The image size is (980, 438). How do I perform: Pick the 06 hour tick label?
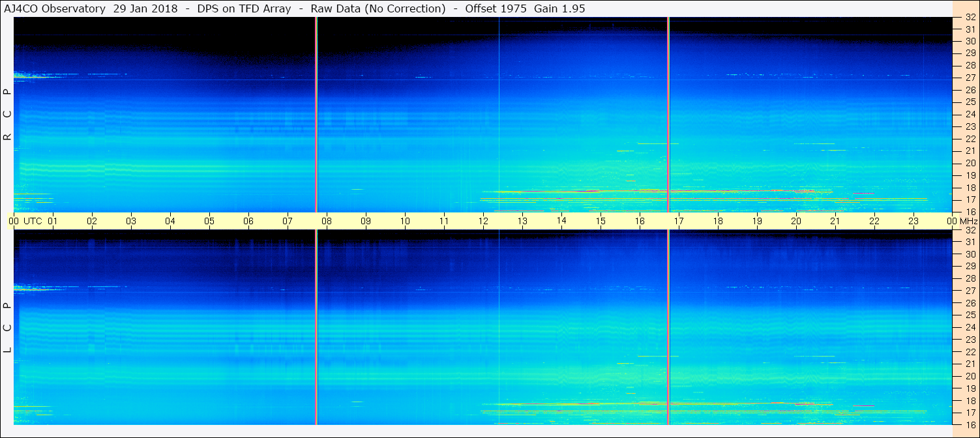pyautogui.click(x=248, y=221)
